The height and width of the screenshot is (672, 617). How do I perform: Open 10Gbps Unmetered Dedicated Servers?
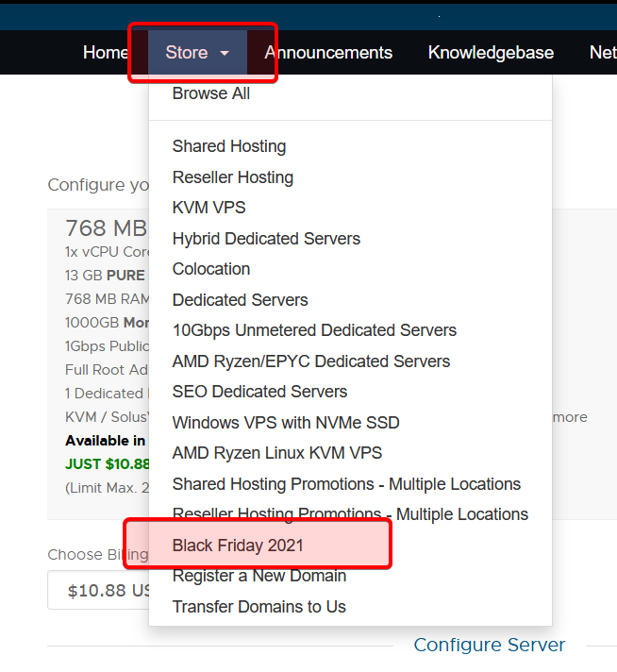coord(314,330)
